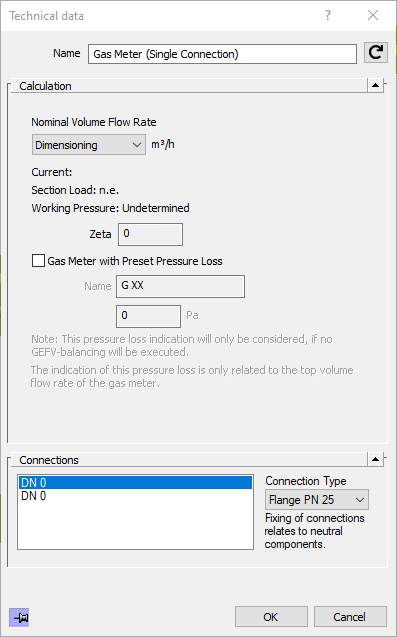Open the Flange PN 25 connection type dropdown

tap(317, 500)
